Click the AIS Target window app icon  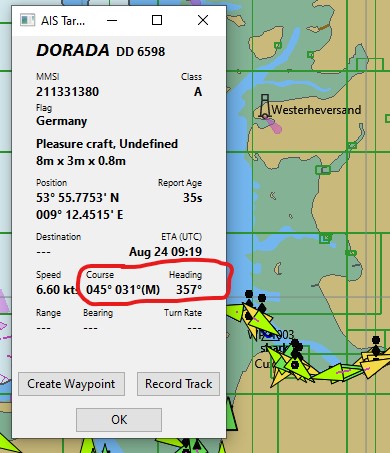pyautogui.click(x=27, y=20)
